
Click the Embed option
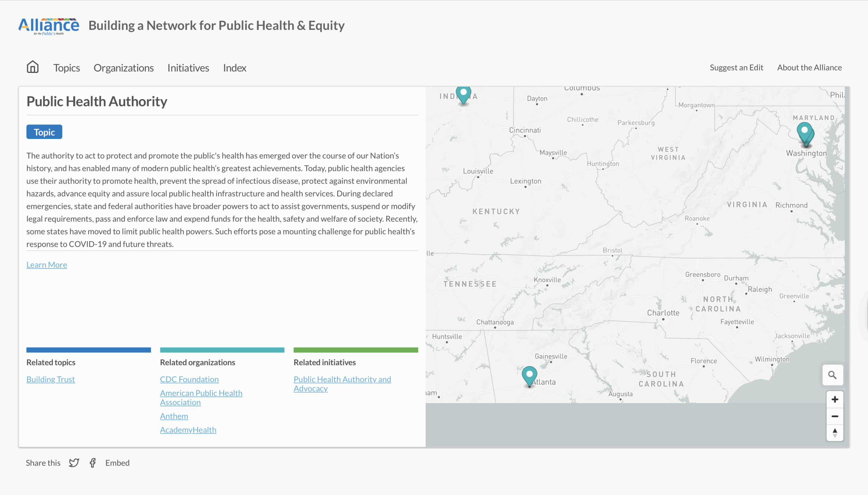pos(117,463)
